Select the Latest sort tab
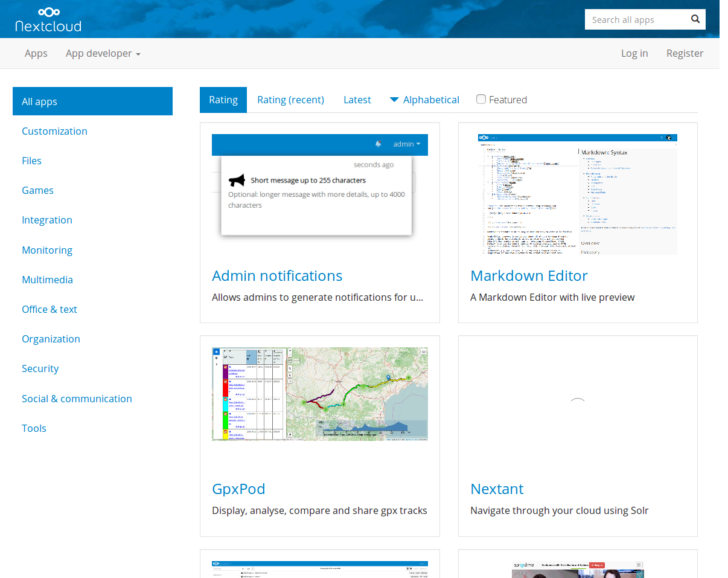 click(357, 100)
